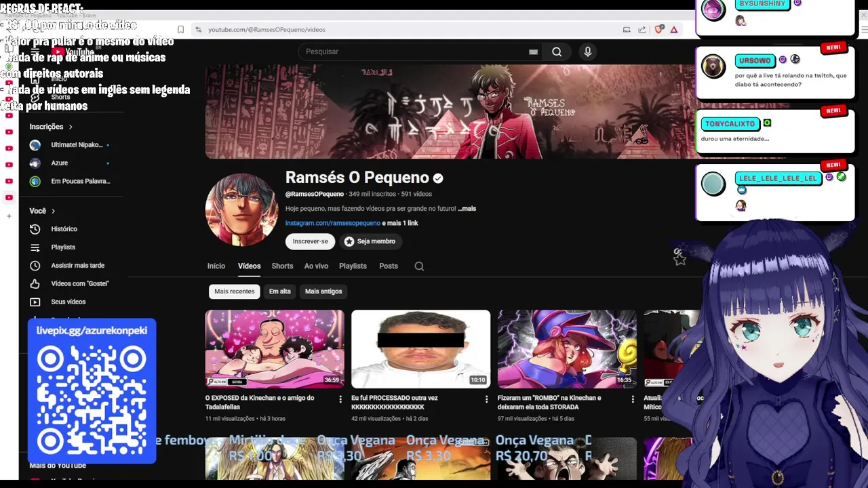Click the Azure subscription name
868x488 pixels.
[60, 163]
